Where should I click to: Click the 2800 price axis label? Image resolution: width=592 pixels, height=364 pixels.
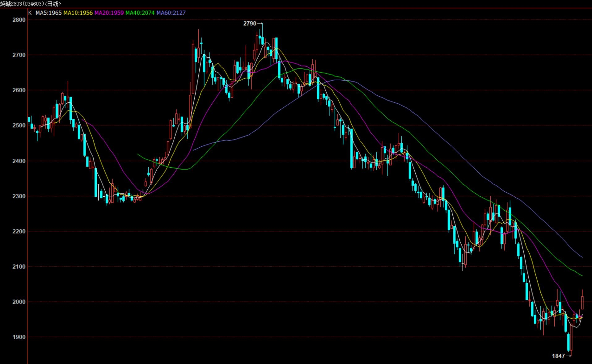coord(19,20)
